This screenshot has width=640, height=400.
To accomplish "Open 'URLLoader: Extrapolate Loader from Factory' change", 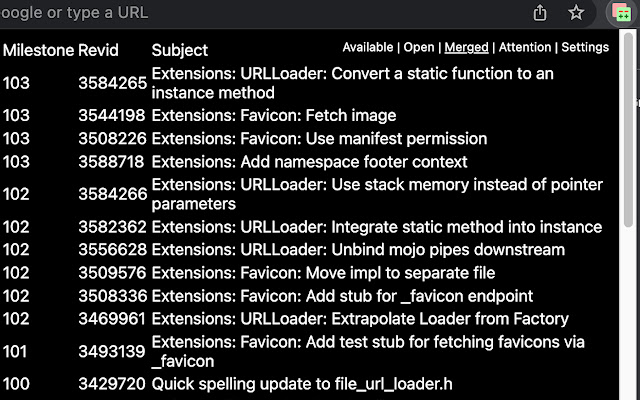I will [360, 319].
